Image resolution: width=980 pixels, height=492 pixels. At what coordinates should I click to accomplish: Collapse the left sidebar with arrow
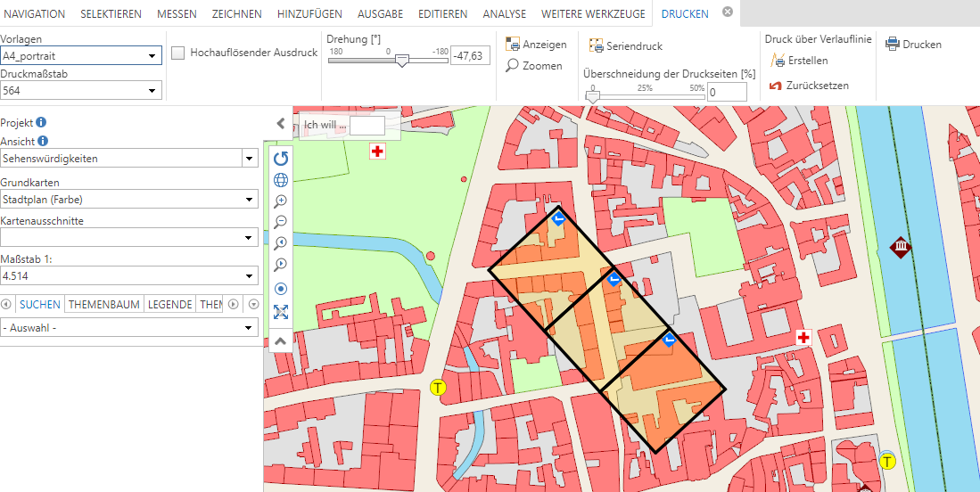[280, 124]
